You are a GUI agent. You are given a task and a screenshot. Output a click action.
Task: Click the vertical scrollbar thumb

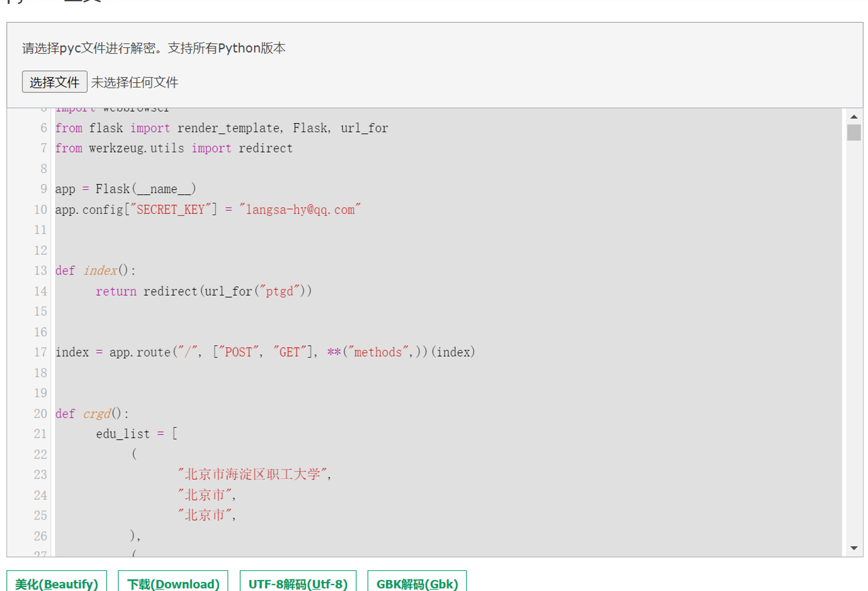pos(854,132)
